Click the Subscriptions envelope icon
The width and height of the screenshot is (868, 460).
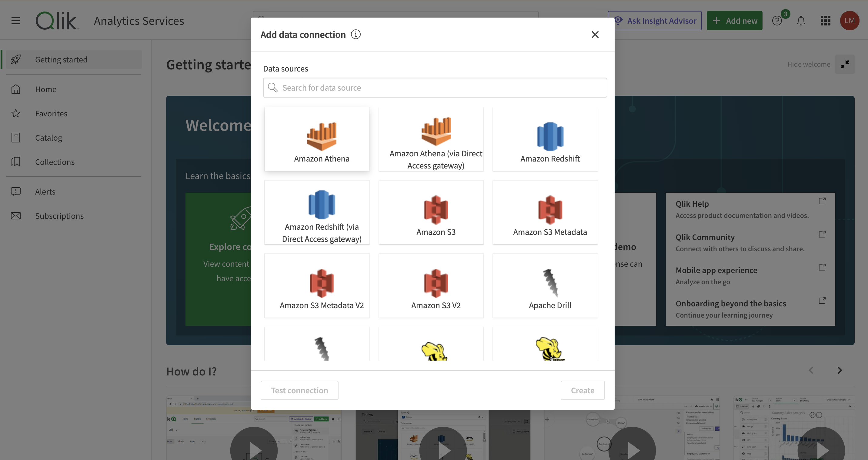16,216
